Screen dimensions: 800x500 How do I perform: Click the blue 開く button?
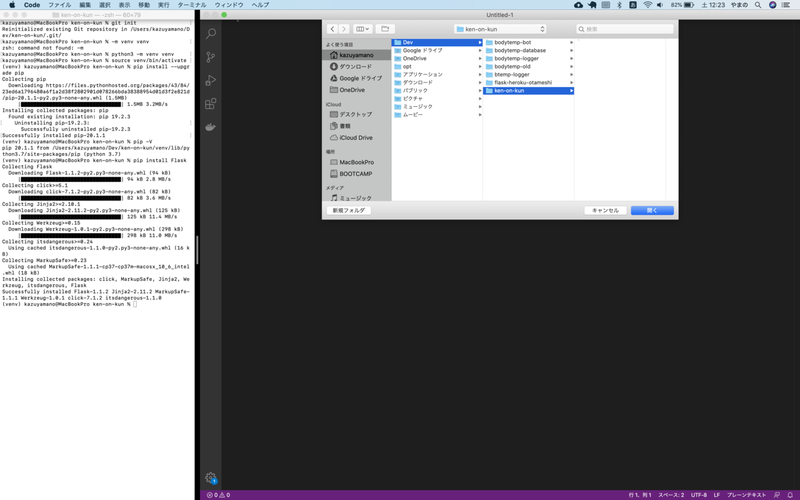(x=652, y=210)
